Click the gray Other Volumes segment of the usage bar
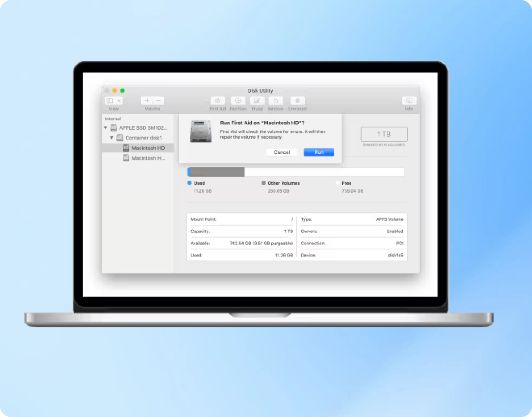The width and height of the screenshot is (532, 417). pyautogui.click(x=217, y=172)
